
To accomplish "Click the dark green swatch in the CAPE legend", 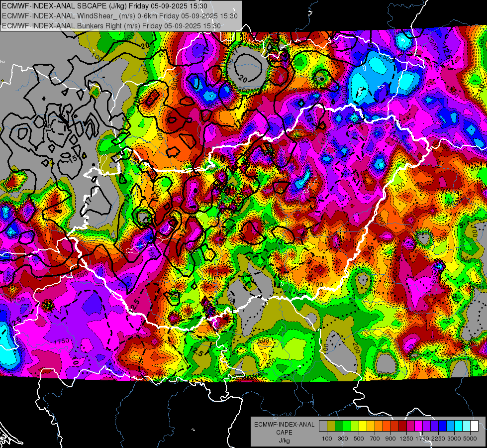I will click(x=339, y=426).
